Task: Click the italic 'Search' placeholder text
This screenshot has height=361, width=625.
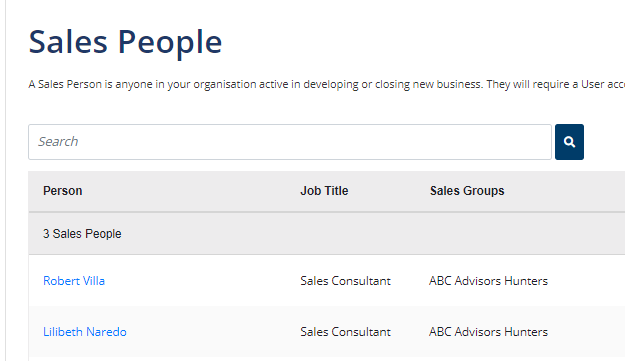Action: (58, 141)
